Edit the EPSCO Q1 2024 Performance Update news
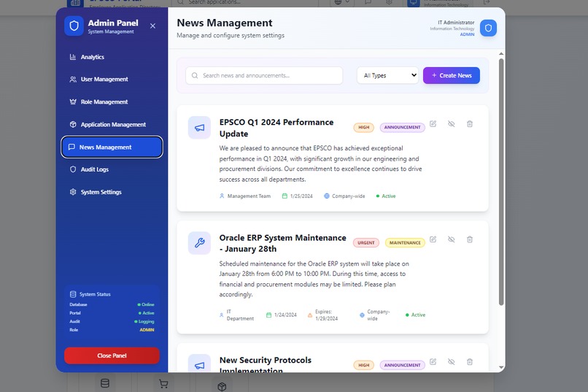Image resolution: width=588 pixels, height=392 pixels. (433, 124)
